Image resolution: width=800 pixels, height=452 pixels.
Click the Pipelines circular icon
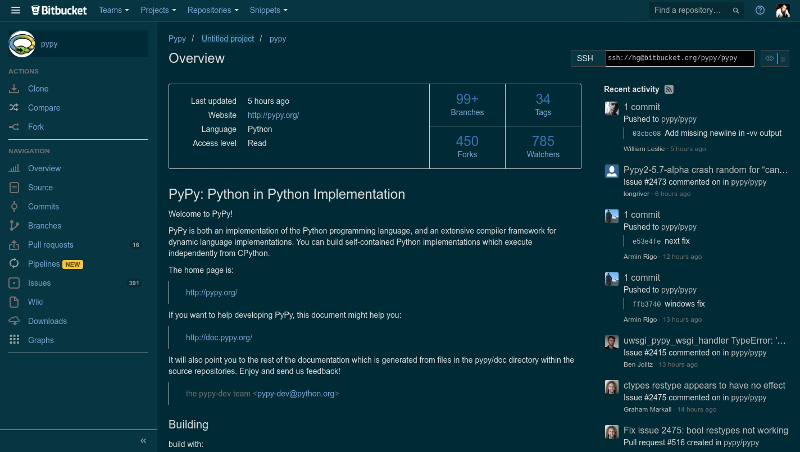click(14, 264)
